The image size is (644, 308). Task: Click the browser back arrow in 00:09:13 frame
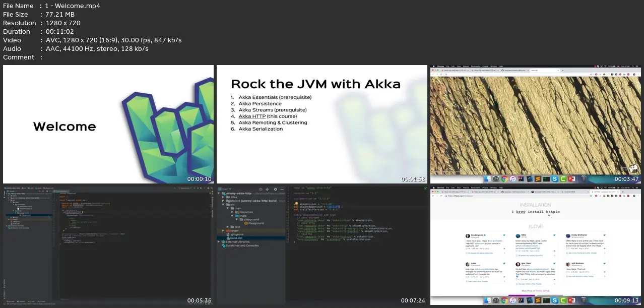(433, 196)
